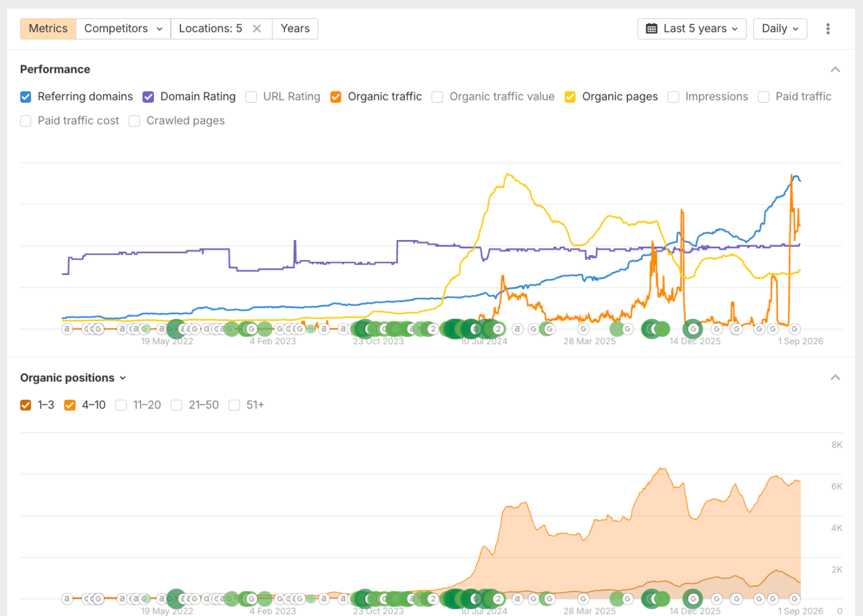863x616 pixels.
Task: Enable the Impressions checkbox
Action: [673, 97]
